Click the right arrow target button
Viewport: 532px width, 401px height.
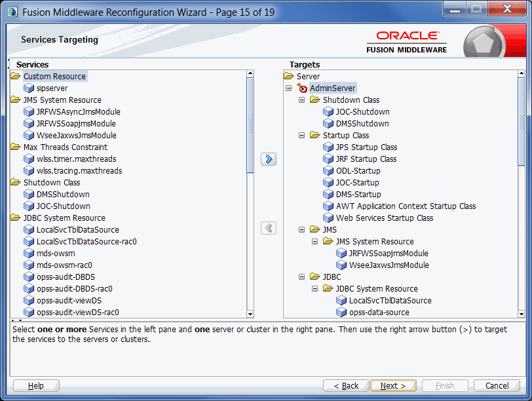[269, 159]
